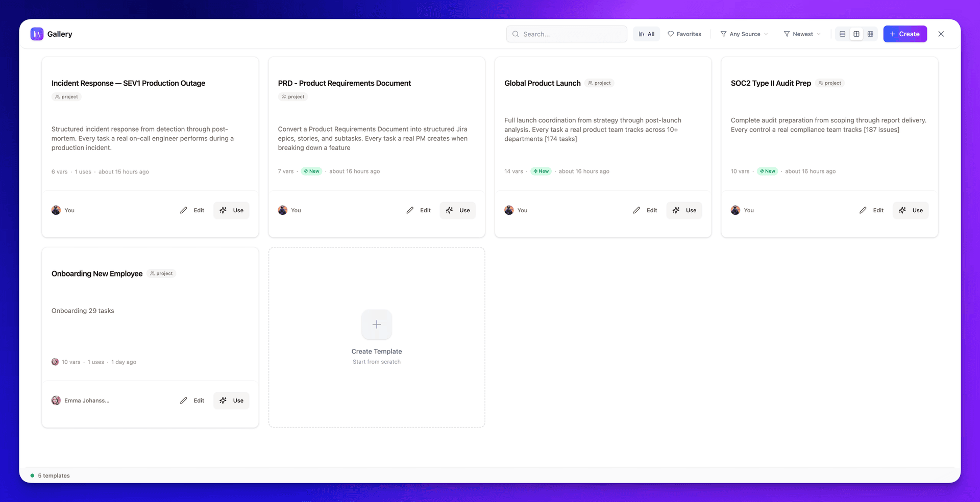980x502 pixels.
Task: Select the medium grid view icon
Action: (856, 34)
